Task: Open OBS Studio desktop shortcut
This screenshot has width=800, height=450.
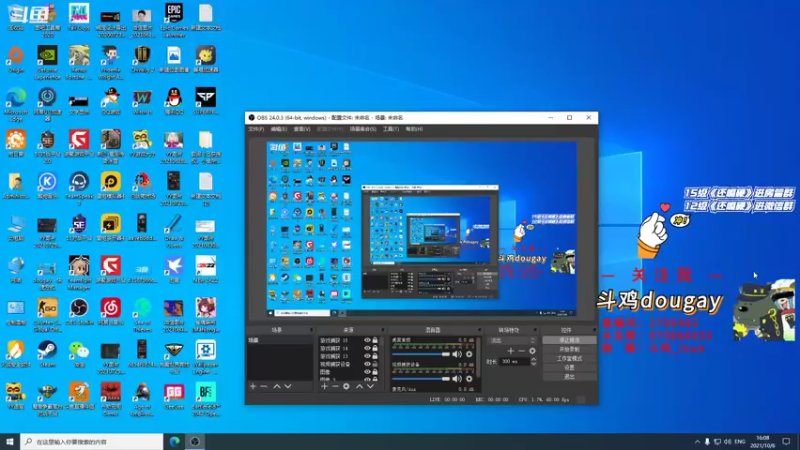Action: pos(79,311)
